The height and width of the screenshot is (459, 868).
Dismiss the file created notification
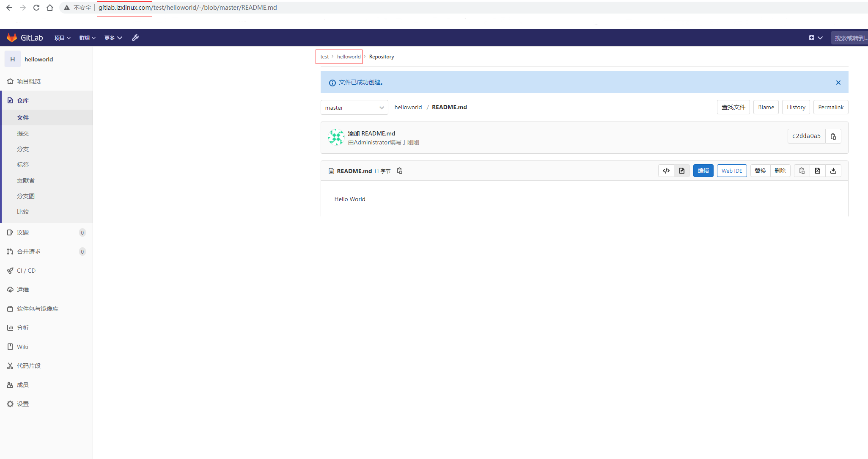(838, 83)
